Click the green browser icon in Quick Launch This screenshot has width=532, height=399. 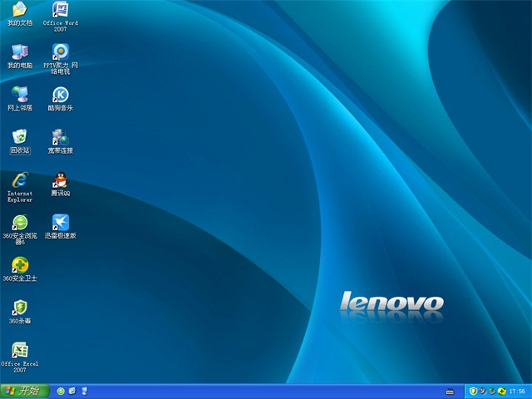61,391
